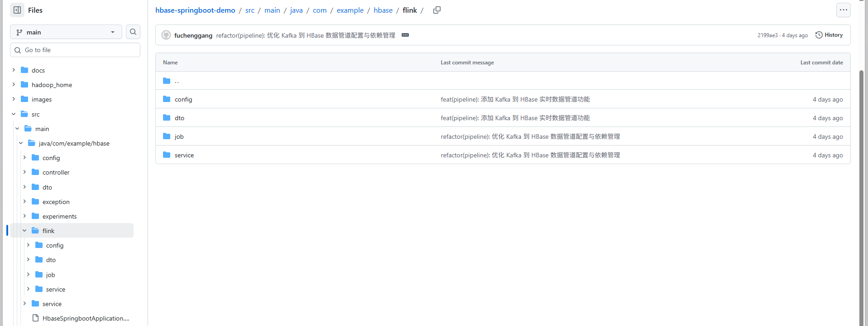Expand the experiments folder chevron
This screenshot has width=868, height=326.
24,216
